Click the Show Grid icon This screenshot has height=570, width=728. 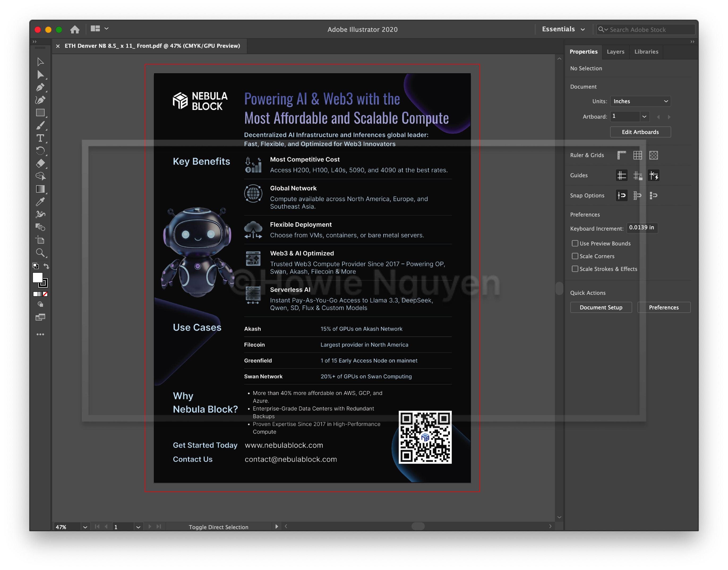pyautogui.click(x=637, y=155)
